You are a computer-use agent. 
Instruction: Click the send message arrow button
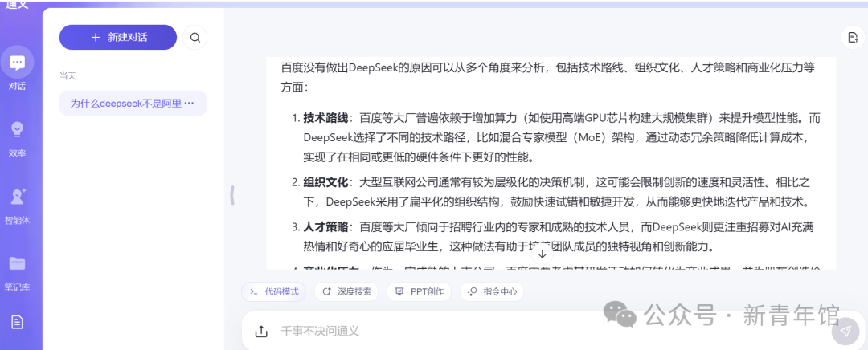[x=845, y=332]
